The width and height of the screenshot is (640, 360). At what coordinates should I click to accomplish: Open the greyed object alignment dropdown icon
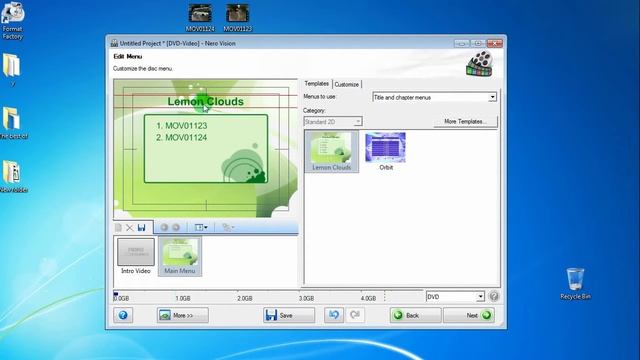pyautogui.click(x=228, y=227)
